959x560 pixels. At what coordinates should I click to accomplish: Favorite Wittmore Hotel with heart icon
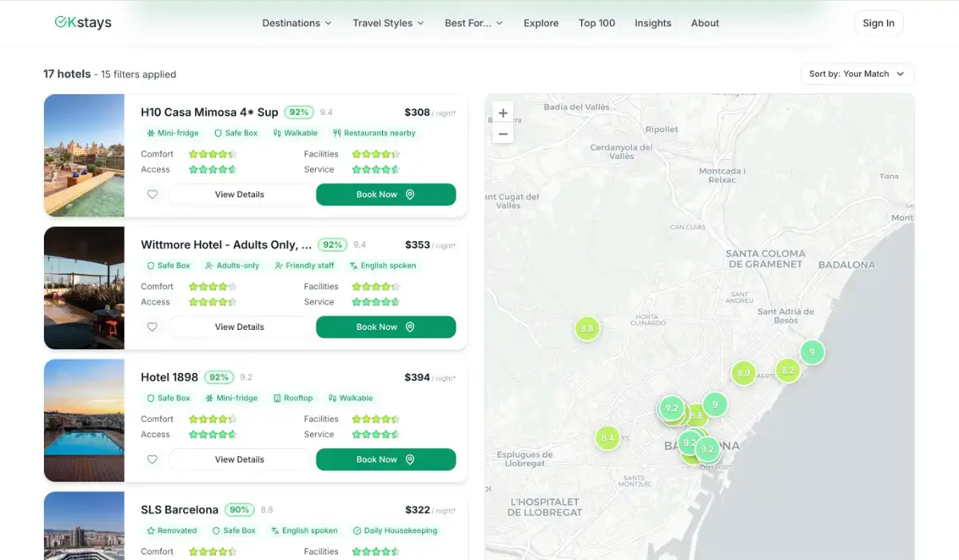[x=153, y=327]
